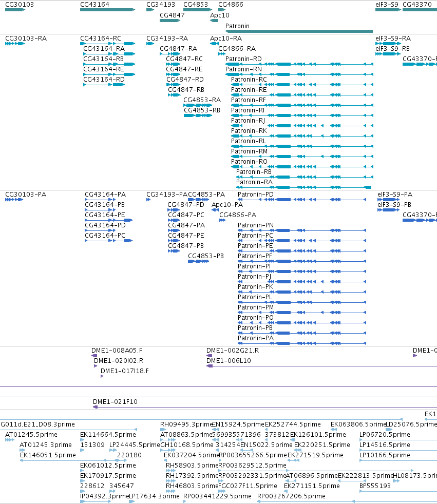This screenshot has height=504, width=437.
Task: Select transcript CG43164-RB
Action: point(104,59)
